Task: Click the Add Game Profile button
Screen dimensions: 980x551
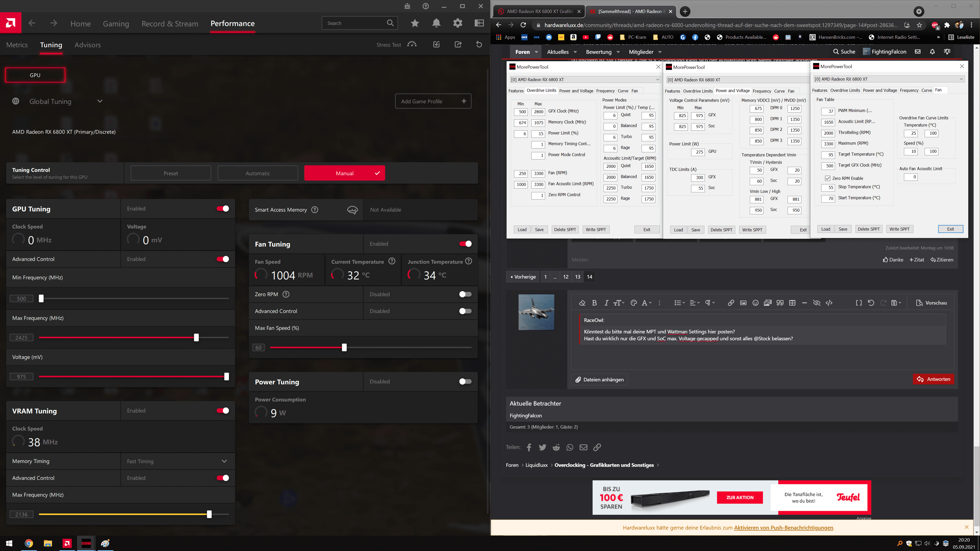Action: [433, 101]
